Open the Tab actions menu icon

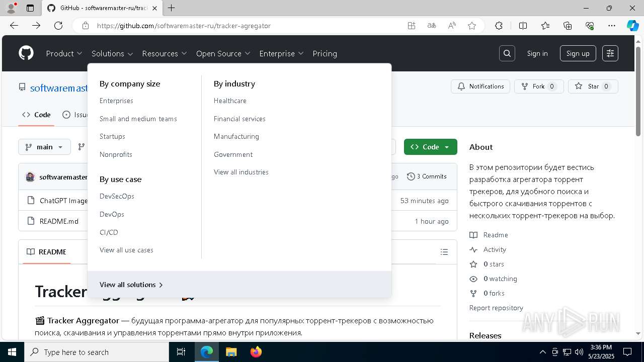coord(30,8)
